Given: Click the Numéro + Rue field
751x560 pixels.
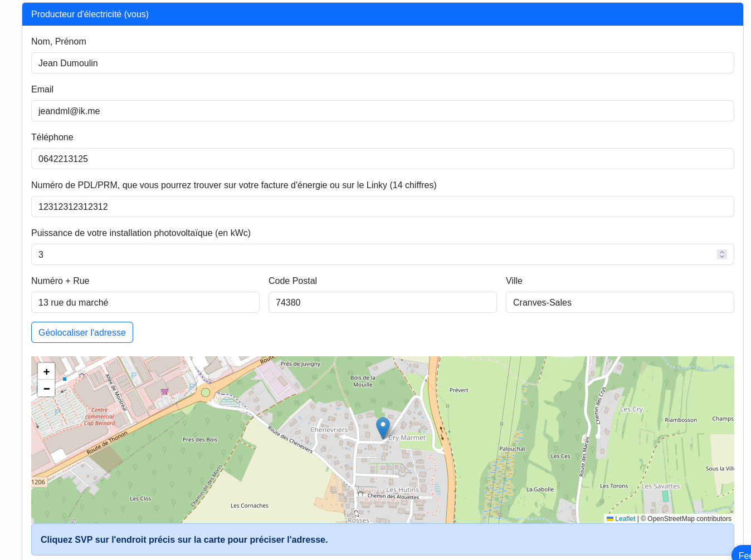Looking at the screenshot, I should coord(145,302).
